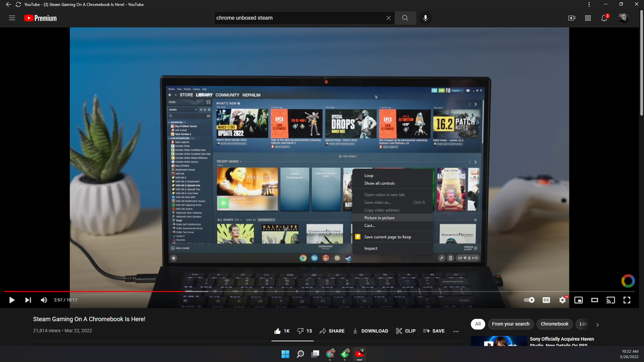Viewport: 644px width, 362px height.
Task: Toggle Loop in the context menu
Action: click(x=392, y=175)
